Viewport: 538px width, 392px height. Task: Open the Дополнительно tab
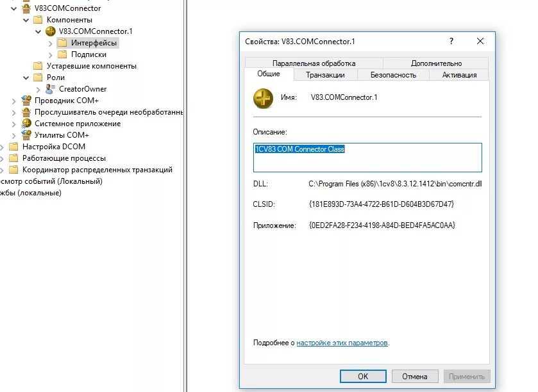[x=436, y=63]
